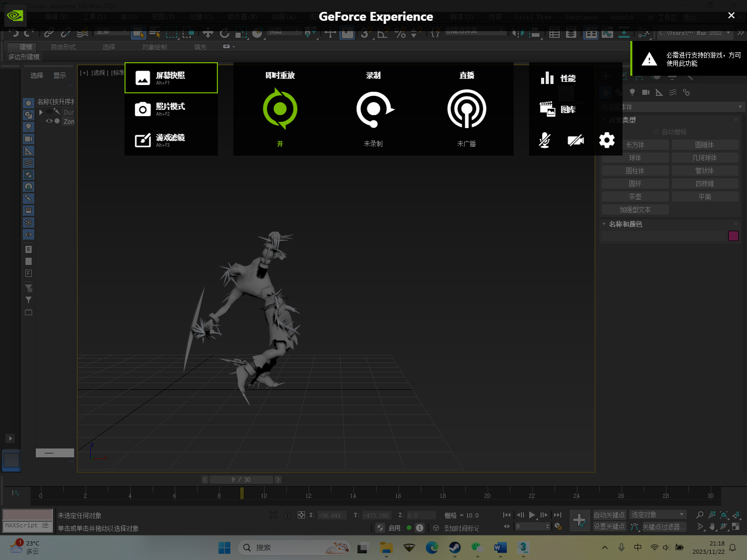
Task: Open the Curve Editor icon
Action: 607,33
